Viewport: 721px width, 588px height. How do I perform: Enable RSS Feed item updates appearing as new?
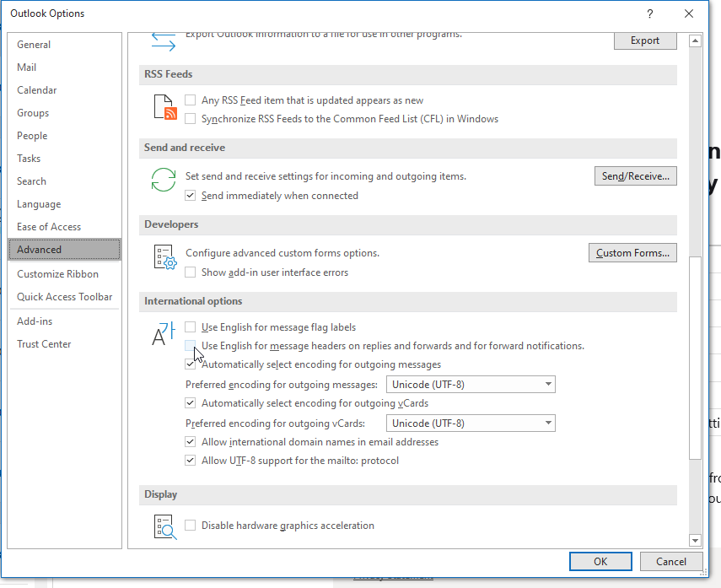coord(191,100)
